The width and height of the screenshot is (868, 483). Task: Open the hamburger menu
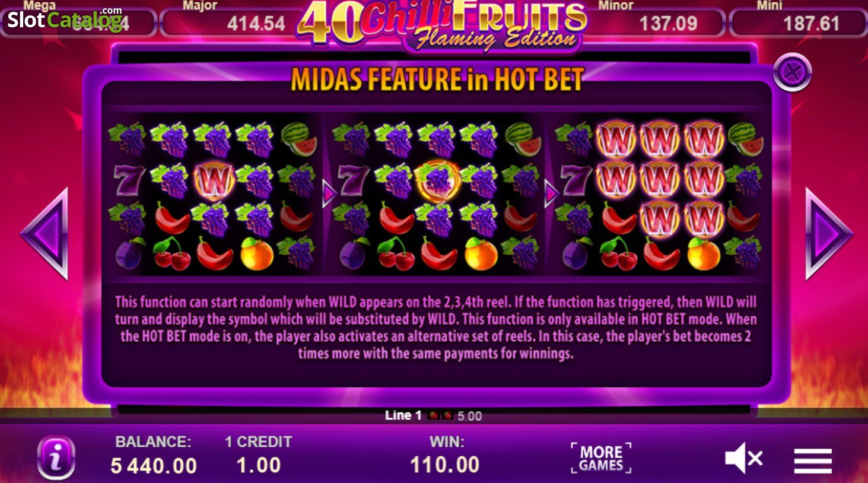pyautogui.click(x=813, y=460)
